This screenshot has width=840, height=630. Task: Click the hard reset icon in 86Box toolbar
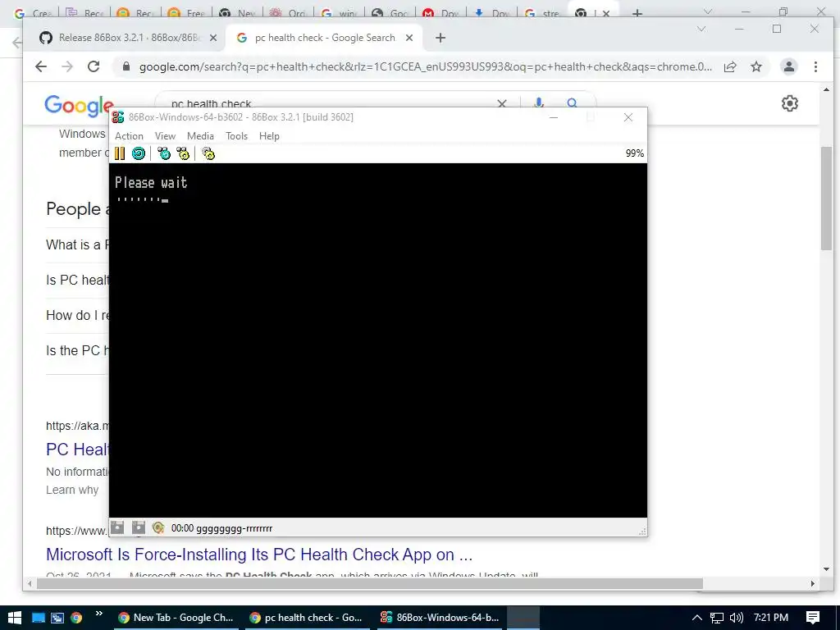coord(138,153)
